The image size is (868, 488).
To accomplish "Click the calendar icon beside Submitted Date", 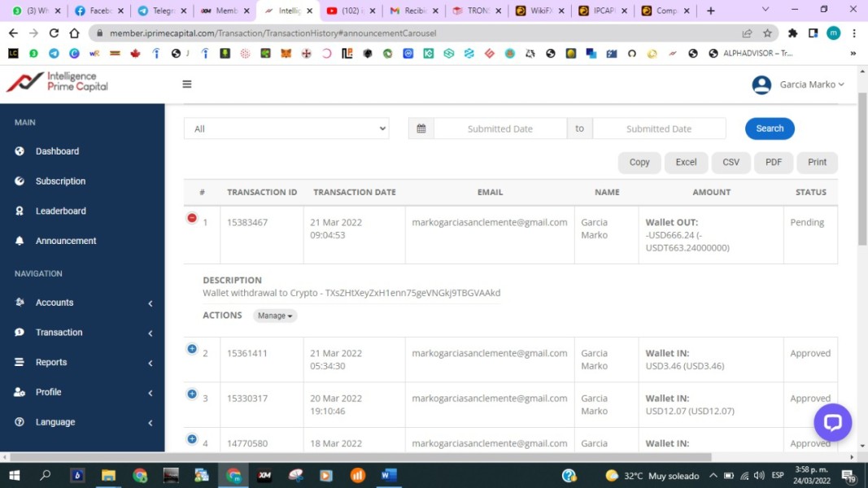I will pos(421,129).
